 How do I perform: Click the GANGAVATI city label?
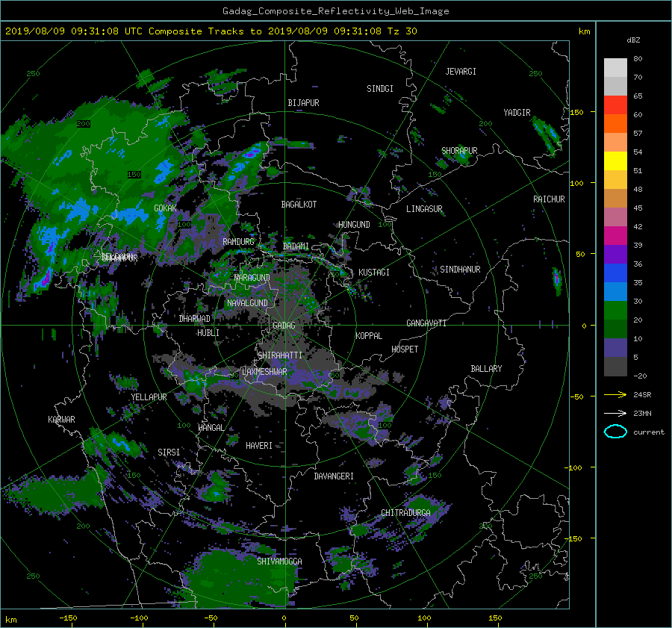426,323
